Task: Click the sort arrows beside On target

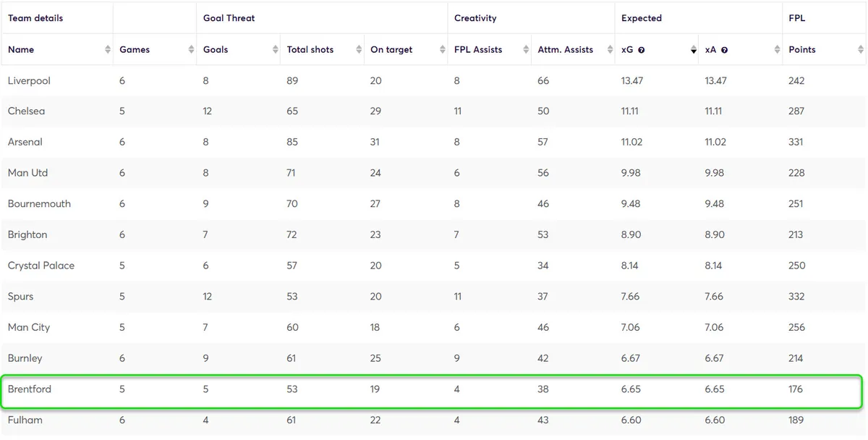Action: click(442, 49)
